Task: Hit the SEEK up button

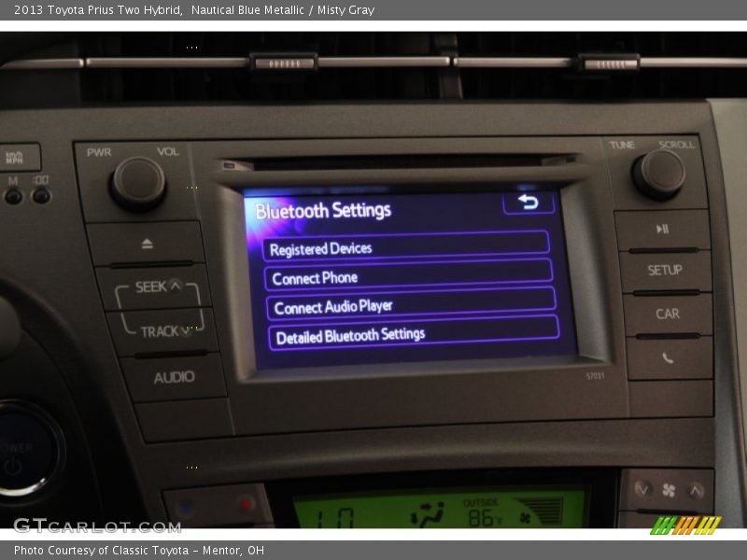Action: (157, 287)
